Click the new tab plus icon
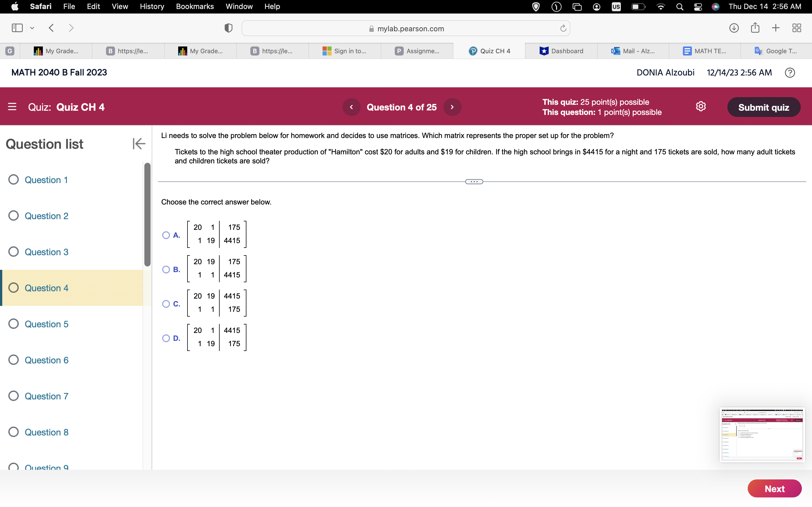The width and height of the screenshot is (812, 507). (x=775, y=28)
